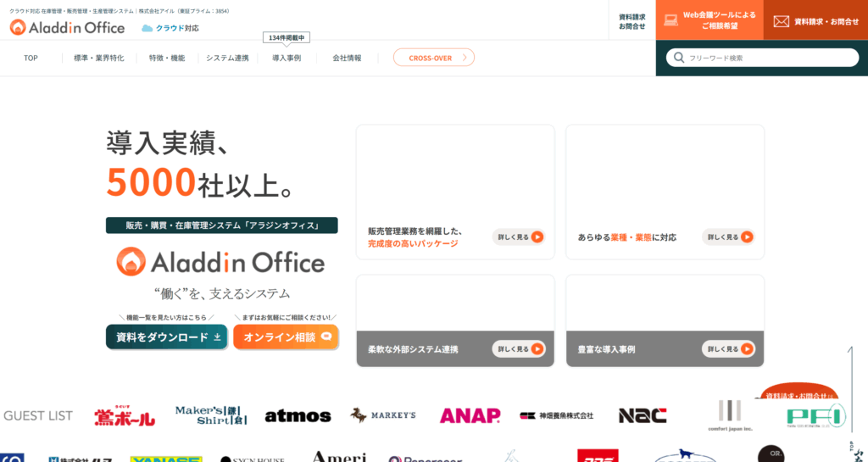The width and height of the screenshot is (868, 462).
Task: Click 詳しく見る on 柔軟な外部システム連携 card
Action: tap(519, 349)
